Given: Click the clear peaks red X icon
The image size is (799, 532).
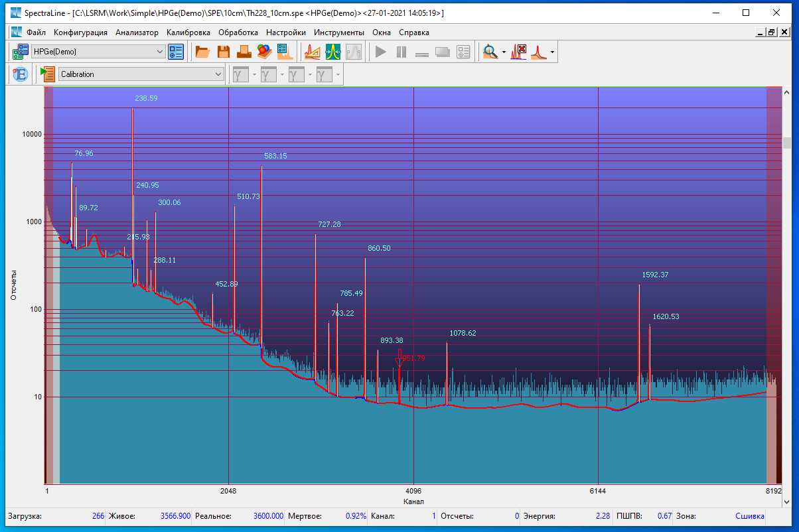Looking at the screenshot, I should click(x=518, y=52).
